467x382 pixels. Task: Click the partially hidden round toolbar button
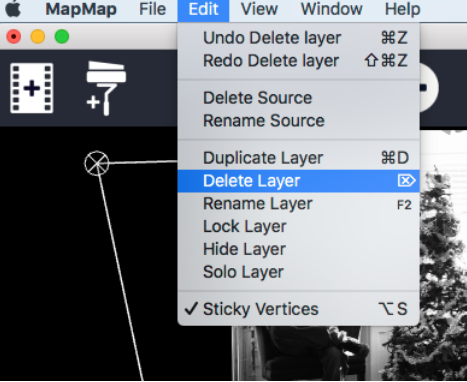(429, 87)
